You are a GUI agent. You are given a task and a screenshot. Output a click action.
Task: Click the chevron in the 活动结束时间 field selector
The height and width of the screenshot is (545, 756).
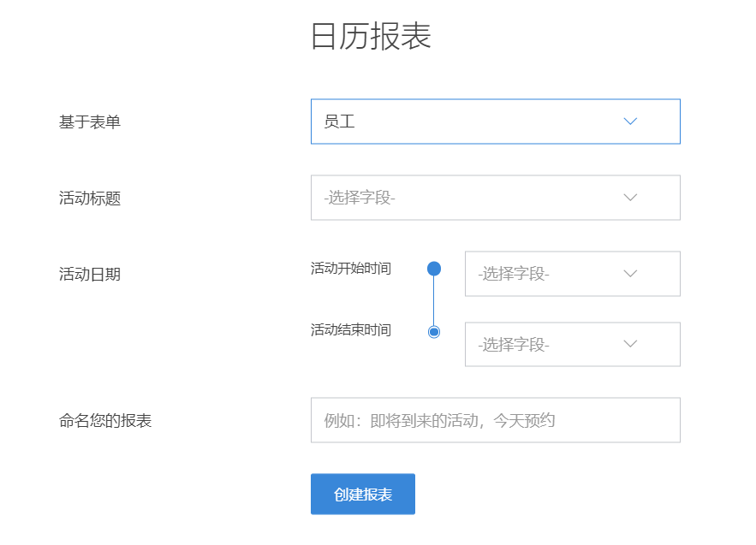tap(631, 344)
